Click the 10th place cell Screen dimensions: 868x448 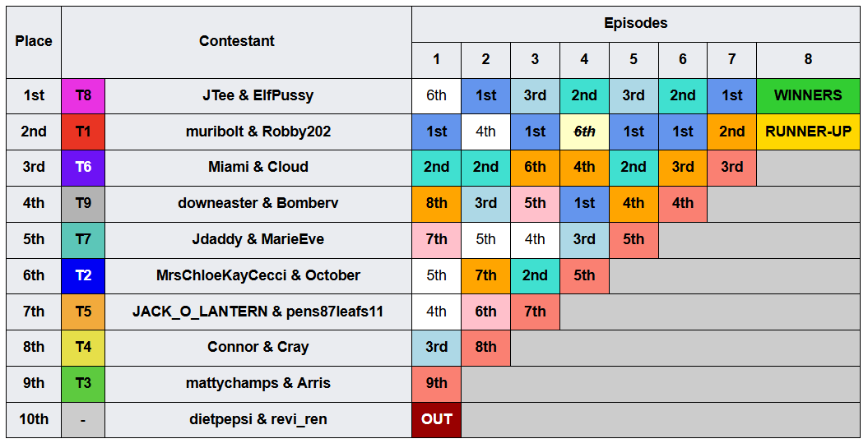click(x=34, y=419)
